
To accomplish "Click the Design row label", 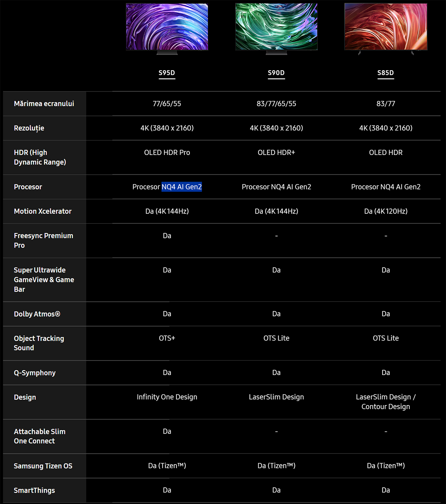I will tap(25, 397).
